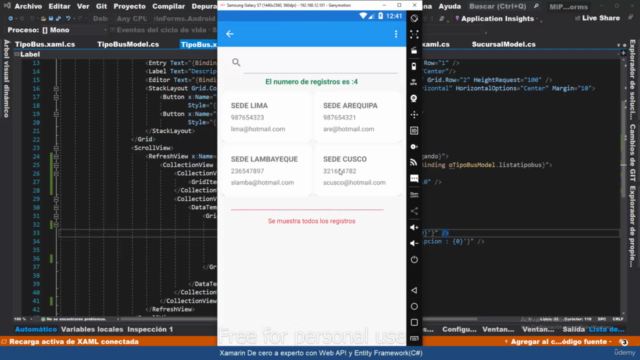Increase emulator volume
The width and height of the screenshot is (640, 360).
click(414, 227)
